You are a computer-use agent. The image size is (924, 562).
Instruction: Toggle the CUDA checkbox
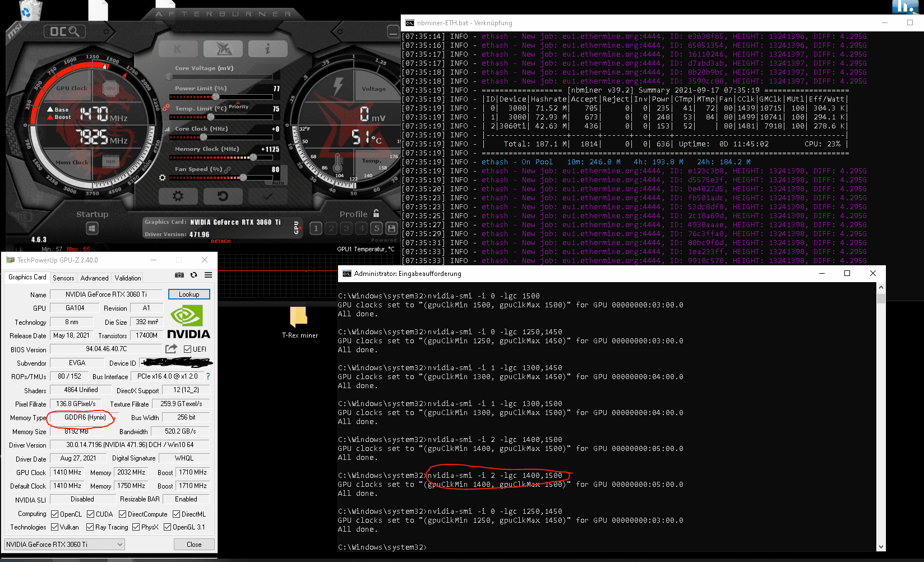(x=90, y=514)
